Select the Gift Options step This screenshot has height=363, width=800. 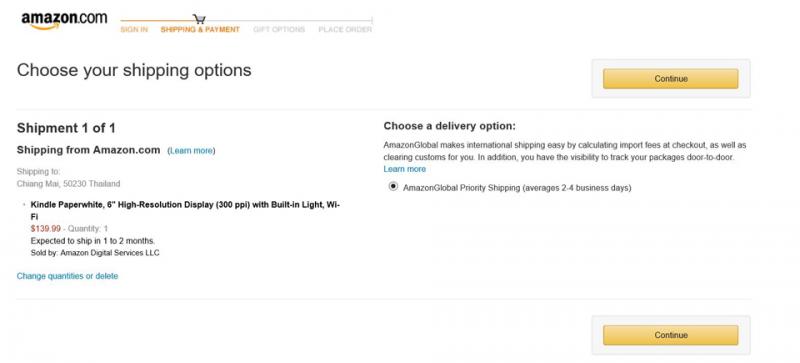click(279, 30)
